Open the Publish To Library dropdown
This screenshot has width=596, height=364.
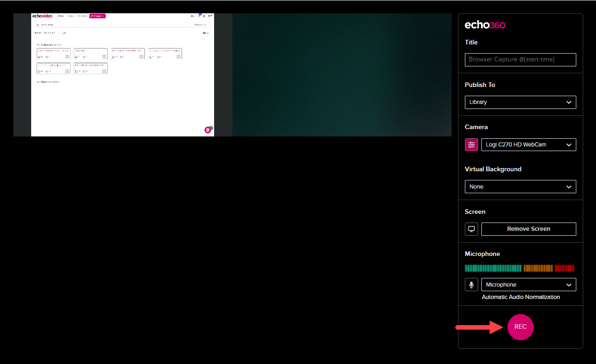pos(520,102)
